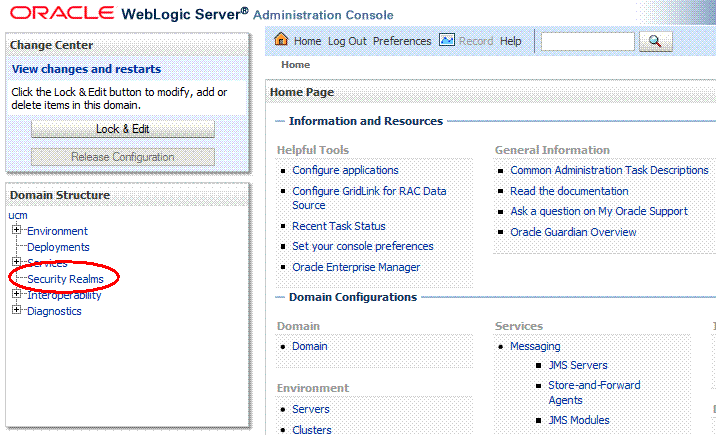Click the Release Configuration button
The image size is (716, 435).
coord(123,157)
